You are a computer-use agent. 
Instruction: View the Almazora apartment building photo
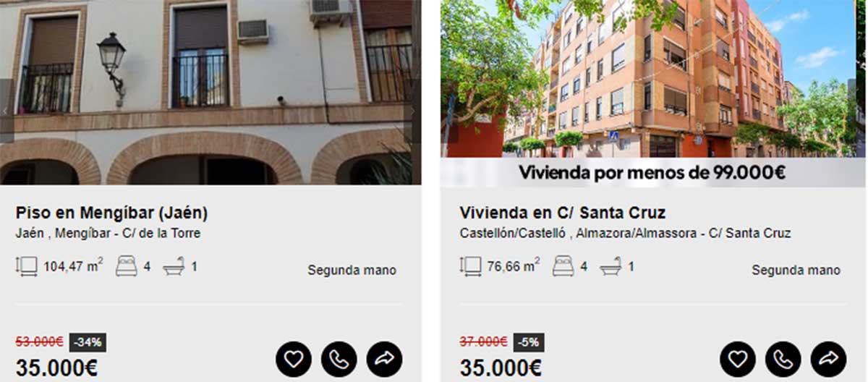click(648, 79)
